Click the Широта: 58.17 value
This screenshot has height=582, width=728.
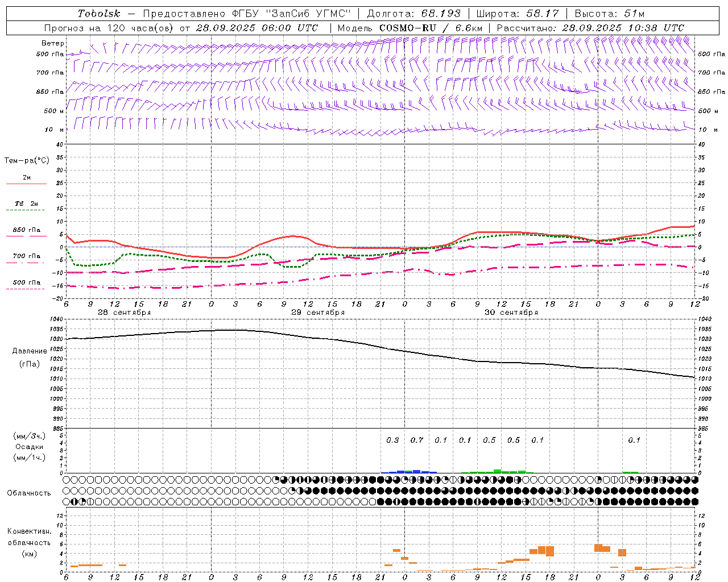point(518,14)
